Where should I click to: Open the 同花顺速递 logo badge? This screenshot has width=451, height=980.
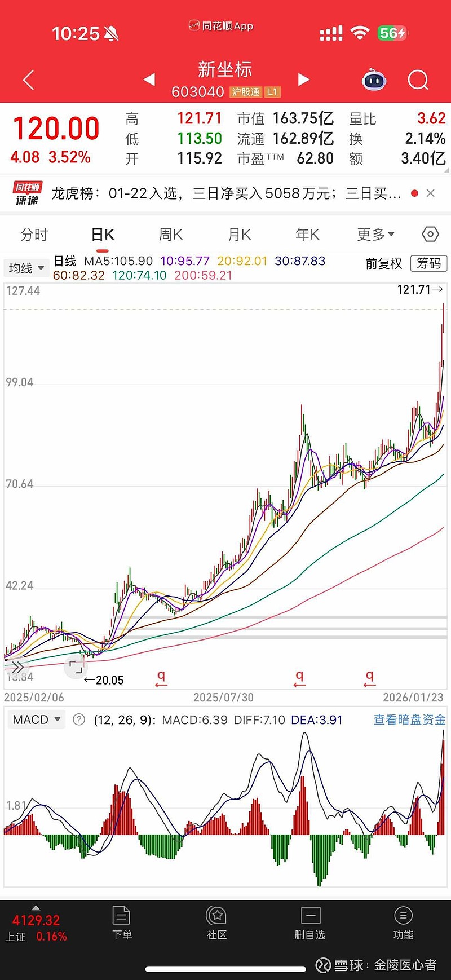tap(28, 193)
